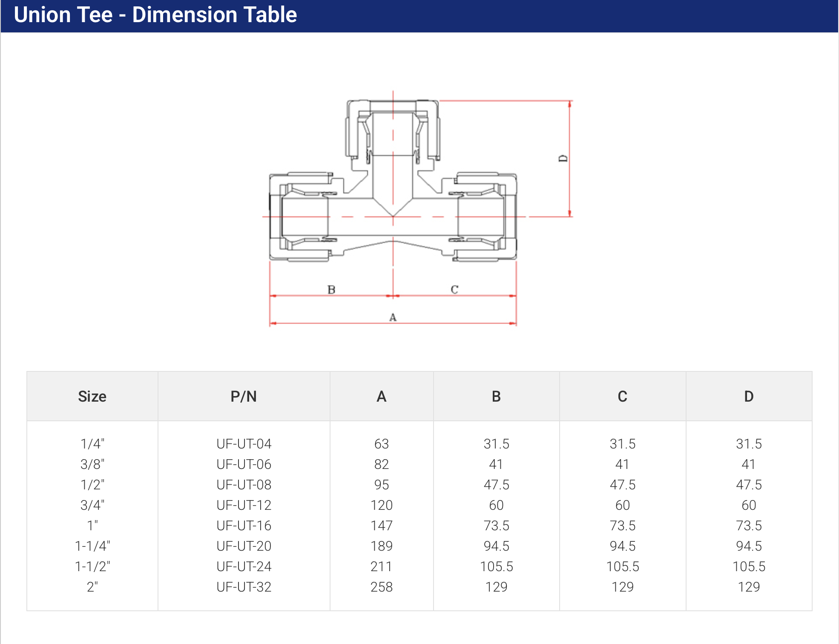
Task: Click the Size column header
Action: (x=92, y=397)
